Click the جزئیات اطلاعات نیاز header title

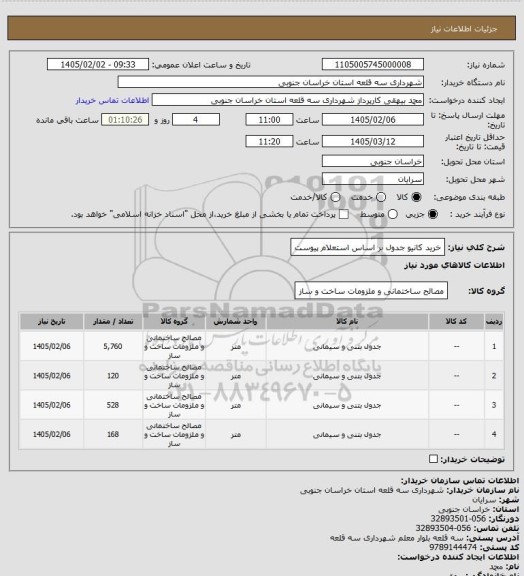coord(464,29)
